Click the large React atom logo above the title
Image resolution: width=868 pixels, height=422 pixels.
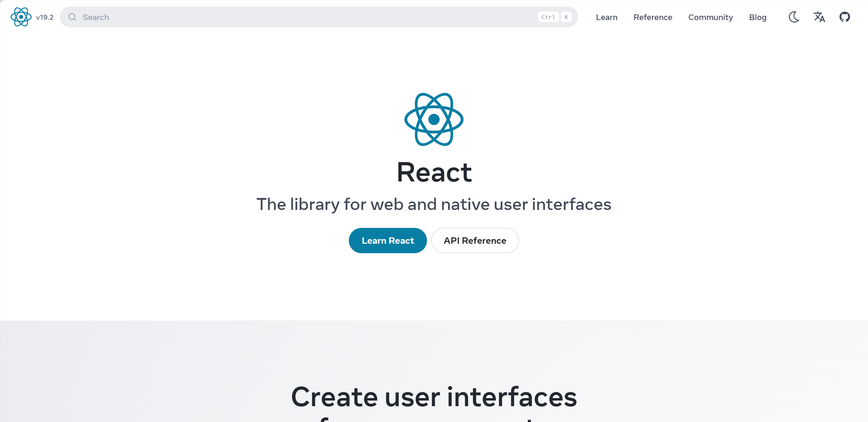[434, 120]
